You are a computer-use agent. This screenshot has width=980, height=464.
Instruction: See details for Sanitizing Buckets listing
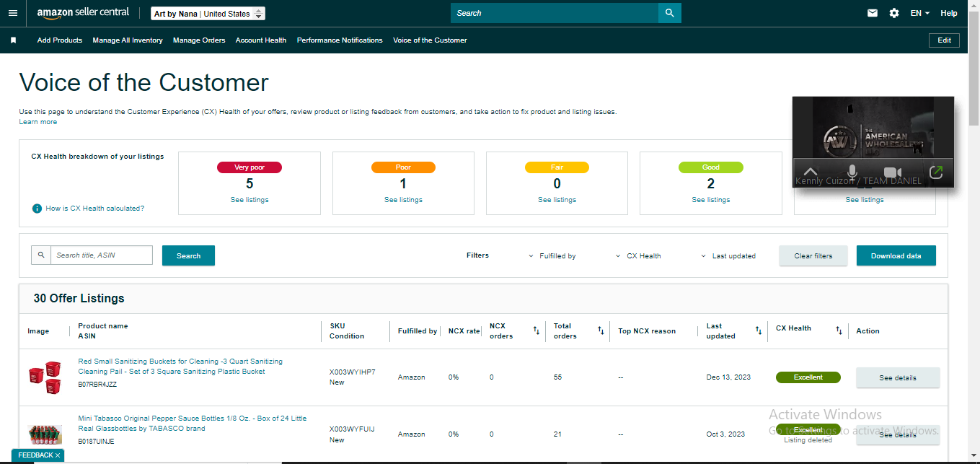click(x=898, y=377)
